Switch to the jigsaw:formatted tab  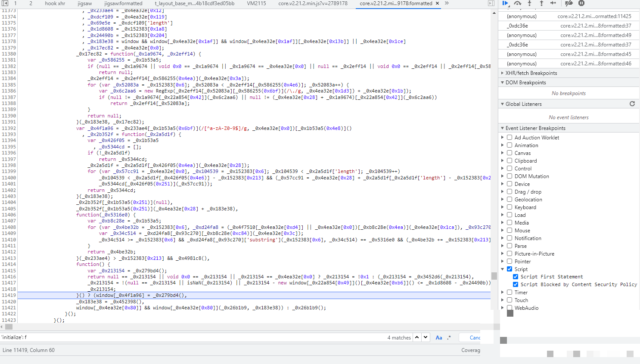coord(123,3)
